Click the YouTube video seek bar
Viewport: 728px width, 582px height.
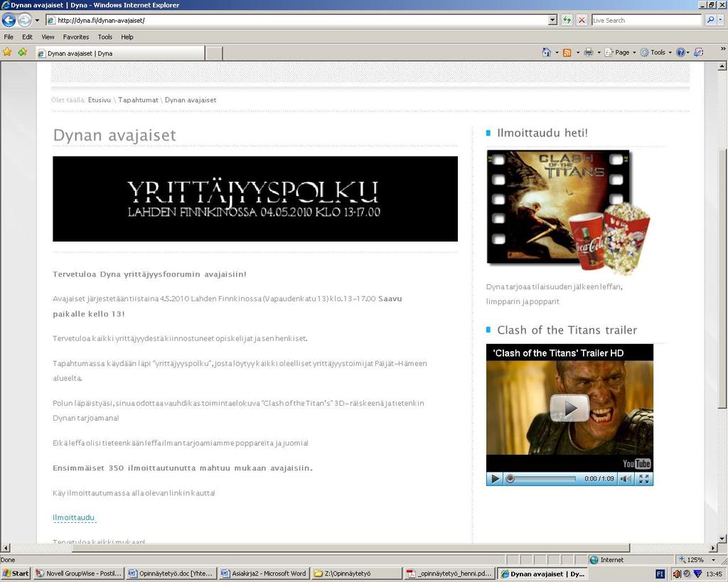click(x=542, y=478)
